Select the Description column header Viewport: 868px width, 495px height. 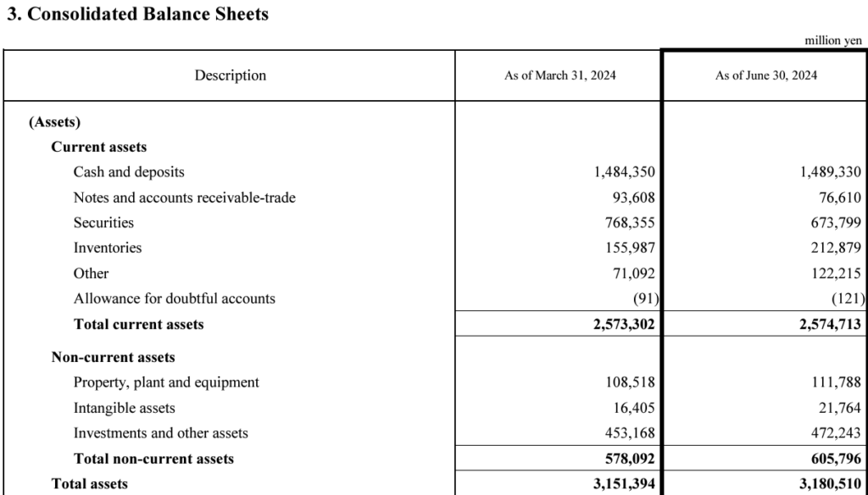(x=230, y=75)
